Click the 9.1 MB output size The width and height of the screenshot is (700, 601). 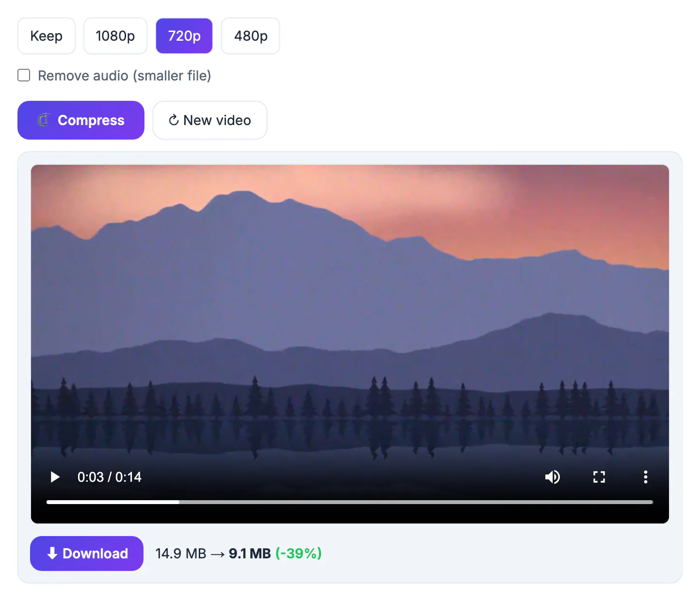tap(250, 554)
